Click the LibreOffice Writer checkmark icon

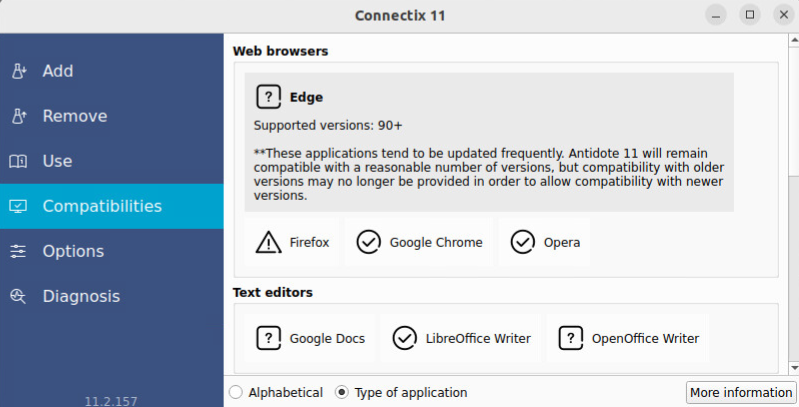[404, 338]
